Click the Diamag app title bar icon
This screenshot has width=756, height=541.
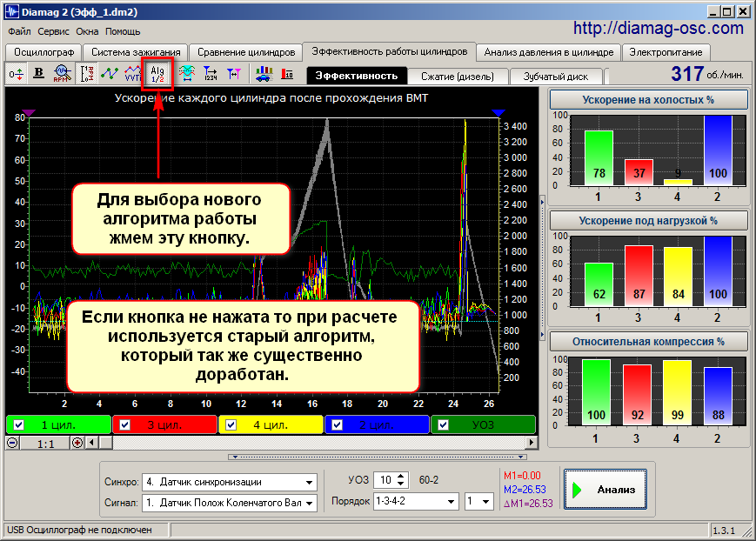pyautogui.click(x=12, y=11)
